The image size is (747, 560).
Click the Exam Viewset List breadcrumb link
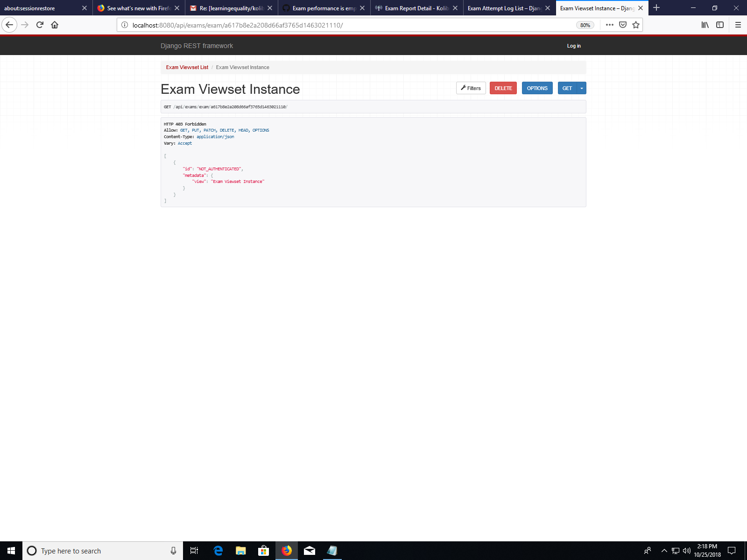(x=187, y=67)
